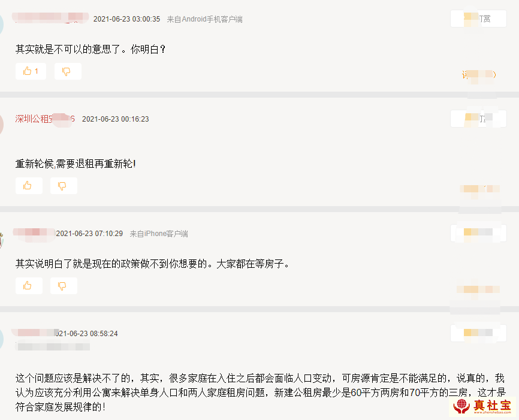Image resolution: width=519 pixels, height=420 pixels.
Task: Like the comment '其实就是不可以的意思了'
Action: 31,71
